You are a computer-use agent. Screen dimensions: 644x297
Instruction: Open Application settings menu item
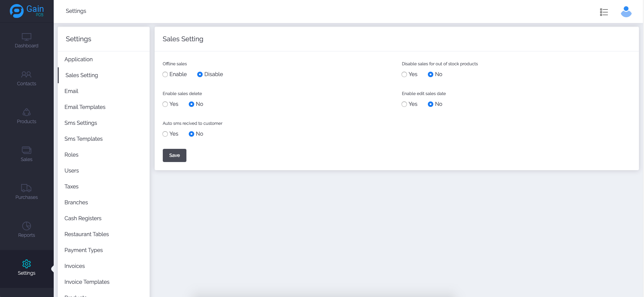point(78,59)
